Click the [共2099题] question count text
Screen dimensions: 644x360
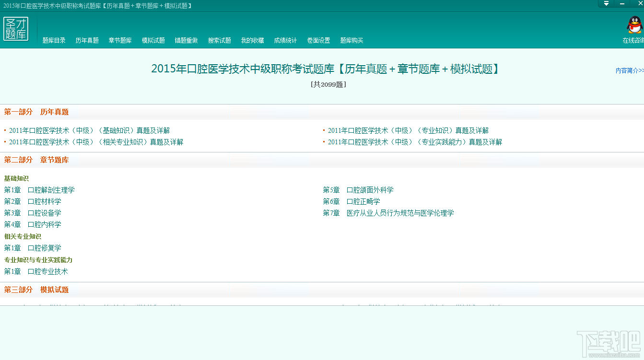328,84
